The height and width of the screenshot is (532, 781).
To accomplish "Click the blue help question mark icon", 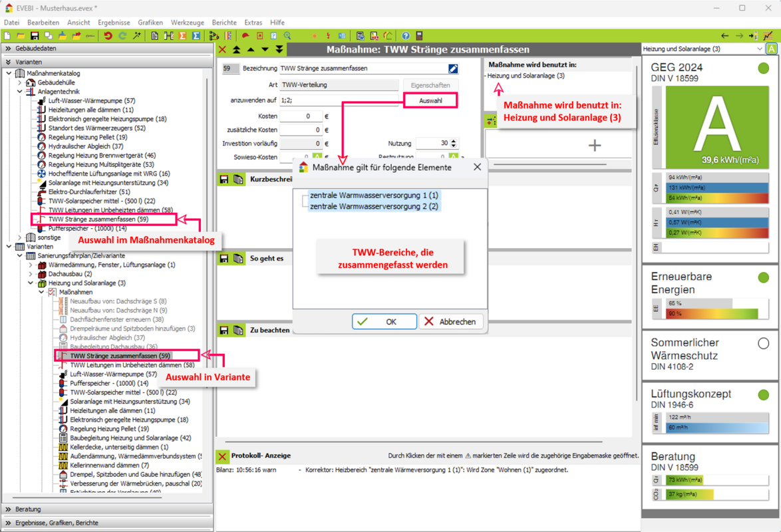I will 405,36.
